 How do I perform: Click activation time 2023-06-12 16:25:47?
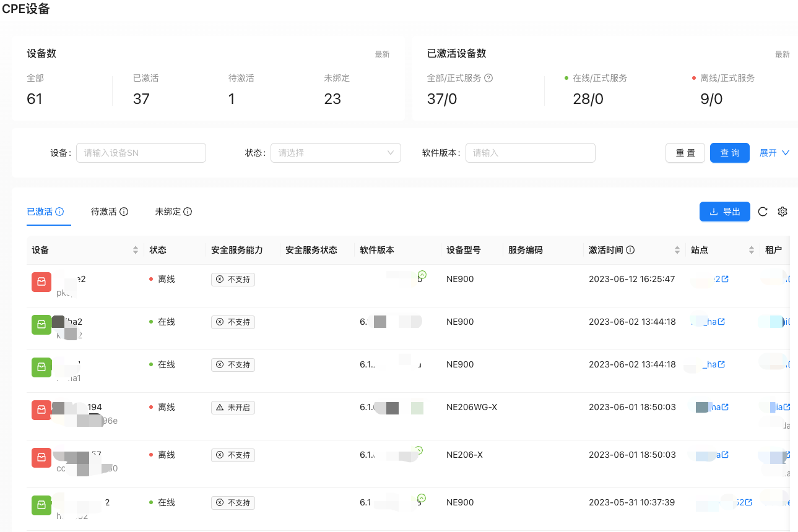631,279
